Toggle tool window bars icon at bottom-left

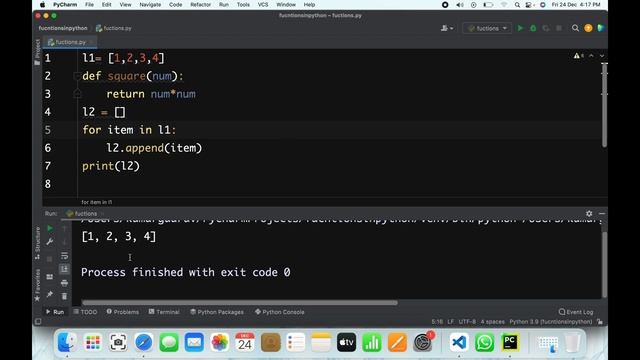point(38,322)
